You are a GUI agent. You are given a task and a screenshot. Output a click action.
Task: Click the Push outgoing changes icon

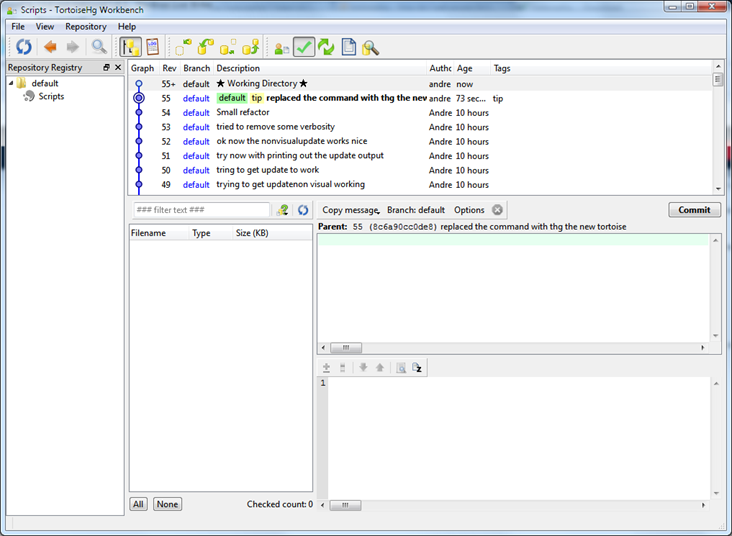click(x=250, y=47)
